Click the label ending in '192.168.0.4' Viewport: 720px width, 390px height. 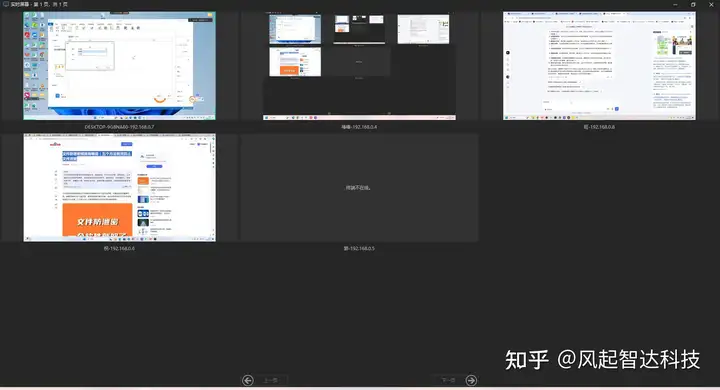(x=359, y=127)
